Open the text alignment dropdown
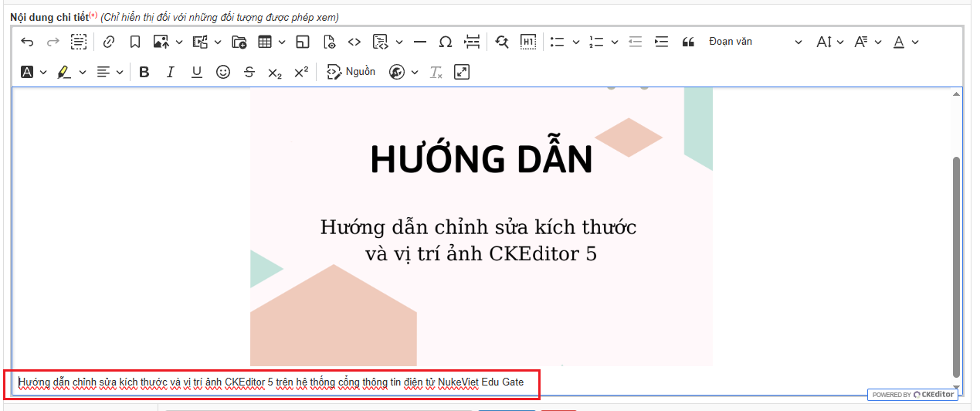980x411 pixels. [110, 72]
